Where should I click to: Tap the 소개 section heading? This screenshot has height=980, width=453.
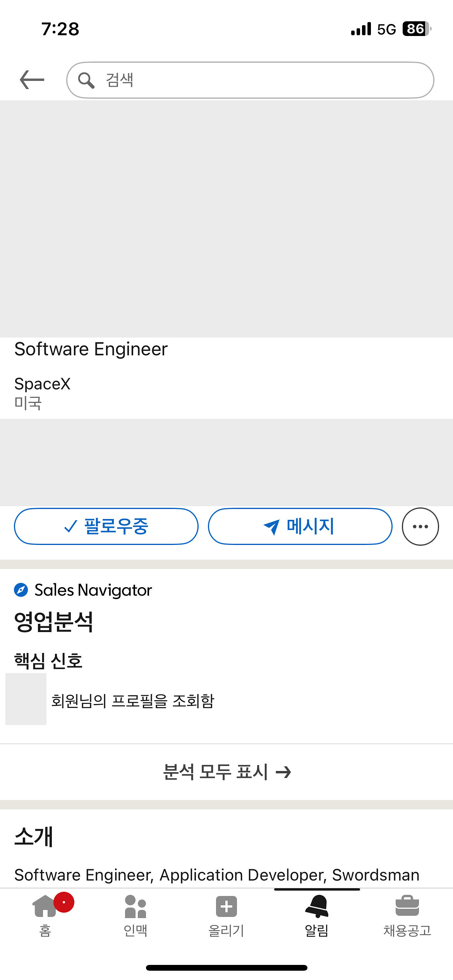click(34, 836)
